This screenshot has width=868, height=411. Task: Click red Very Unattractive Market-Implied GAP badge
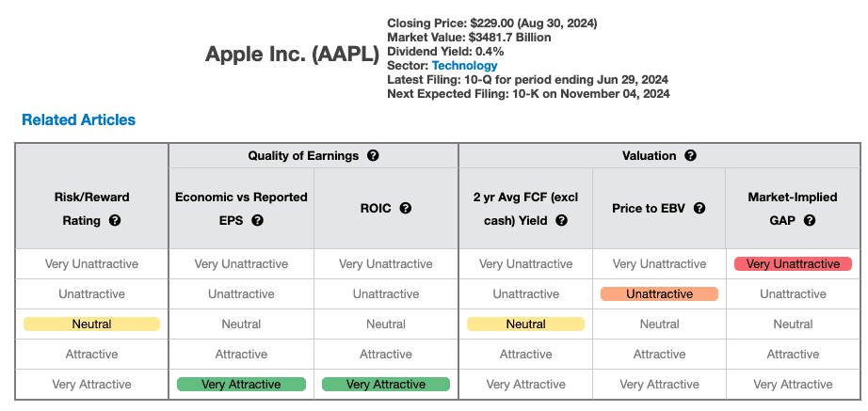tap(793, 264)
